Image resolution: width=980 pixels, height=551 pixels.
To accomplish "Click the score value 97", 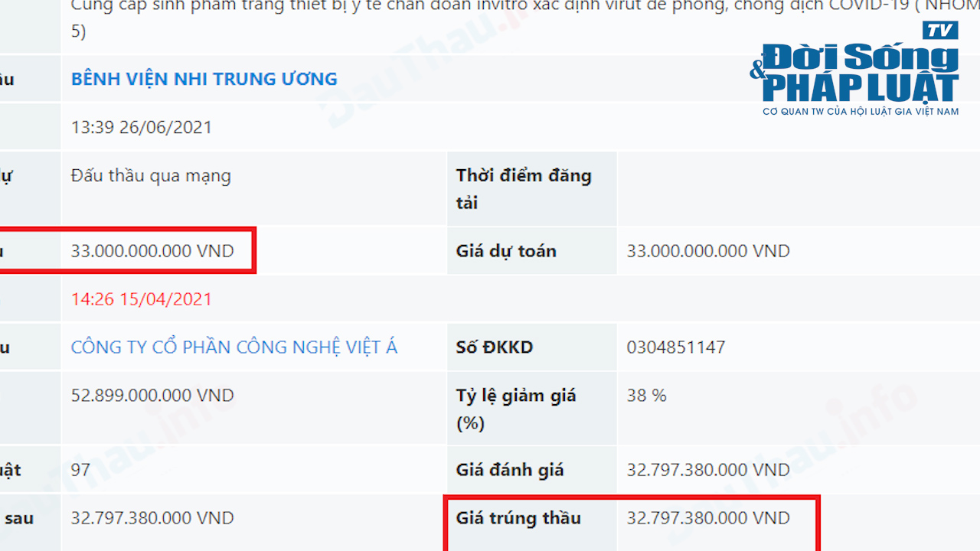I will tap(80, 469).
